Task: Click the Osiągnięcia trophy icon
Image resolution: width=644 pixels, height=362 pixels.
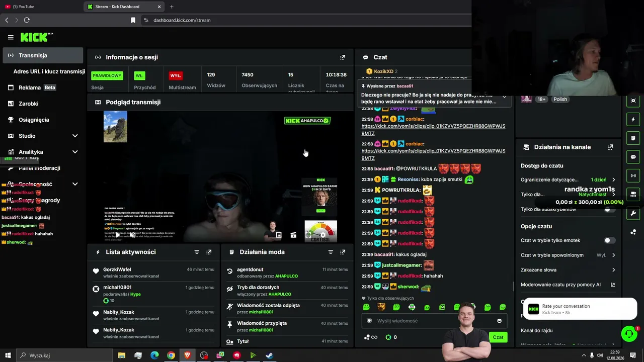Action: pos(11,120)
